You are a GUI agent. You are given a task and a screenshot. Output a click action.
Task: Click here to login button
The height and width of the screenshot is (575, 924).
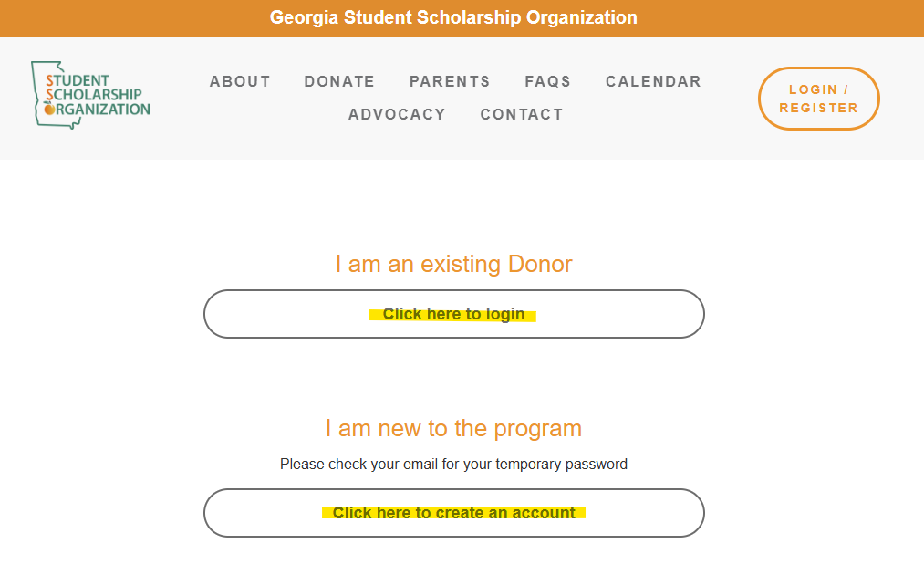tap(453, 314)
